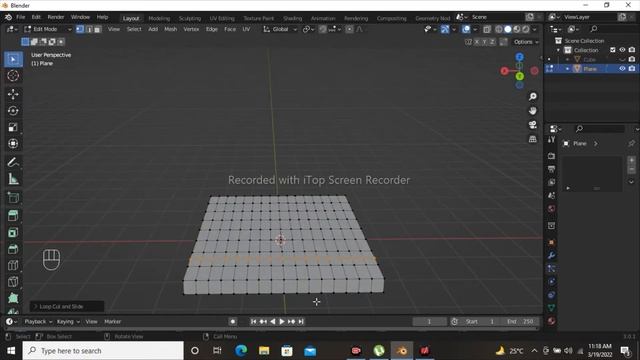Open the Keying dropdown in timeline

[68, 322]
